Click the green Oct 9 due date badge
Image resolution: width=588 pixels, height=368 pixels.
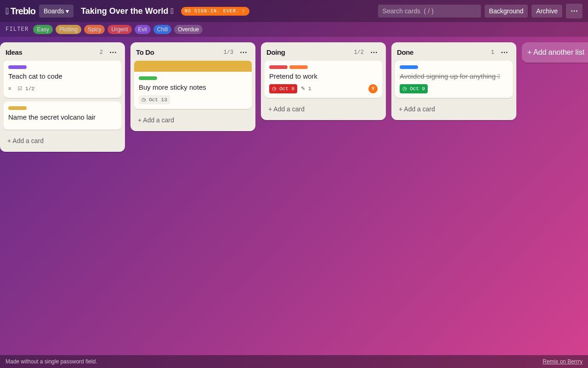(x=413, y=89)
